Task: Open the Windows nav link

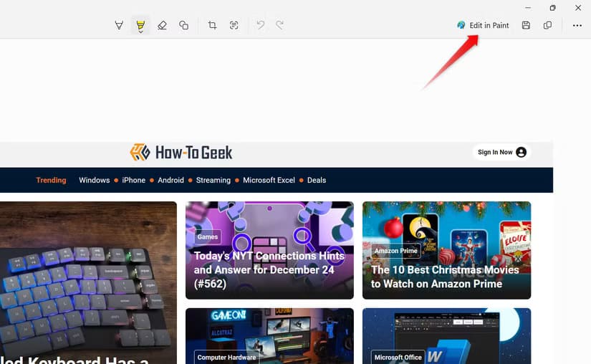Action: coord(95,180)
